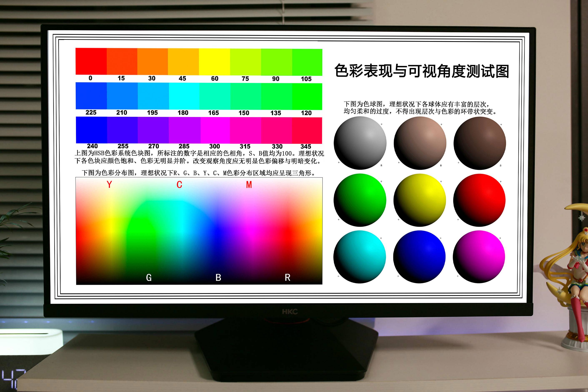Click the yellow hue 60 color block
The height and width of the screenshot is (392, 588).
214,62
